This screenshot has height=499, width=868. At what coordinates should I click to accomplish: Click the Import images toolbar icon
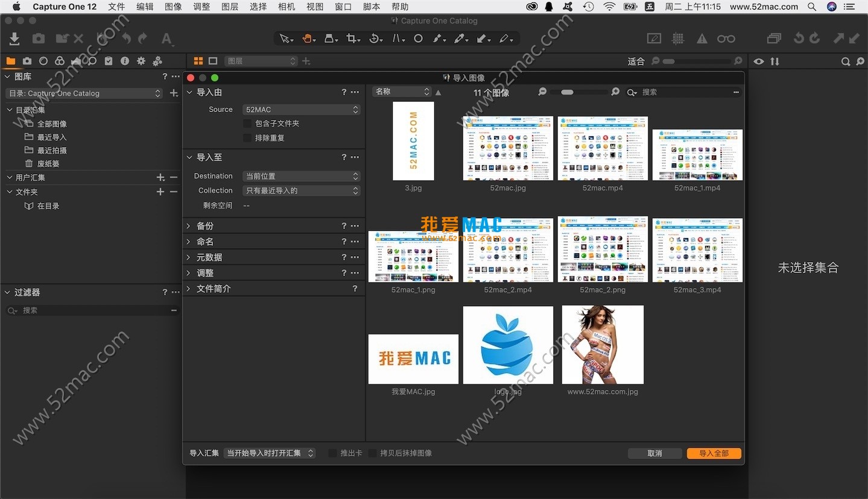pos(14,39)
